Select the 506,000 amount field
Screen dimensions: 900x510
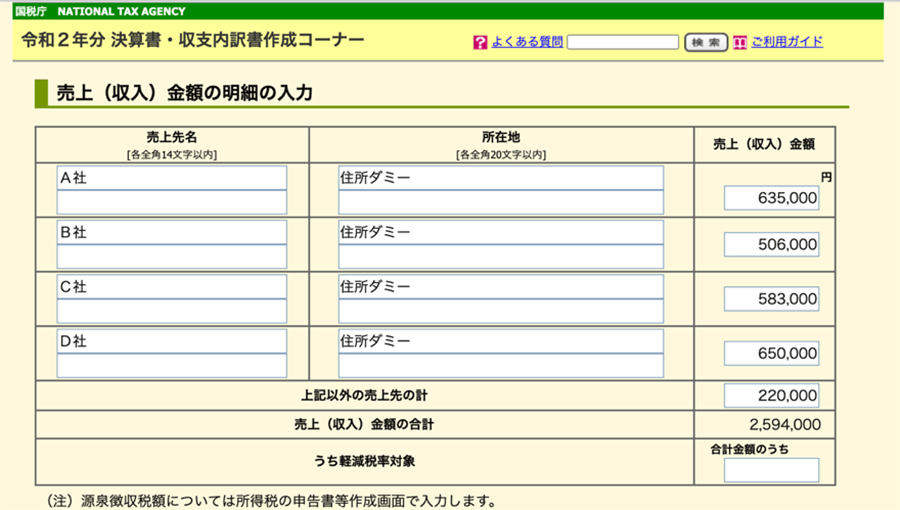(771, 244)
